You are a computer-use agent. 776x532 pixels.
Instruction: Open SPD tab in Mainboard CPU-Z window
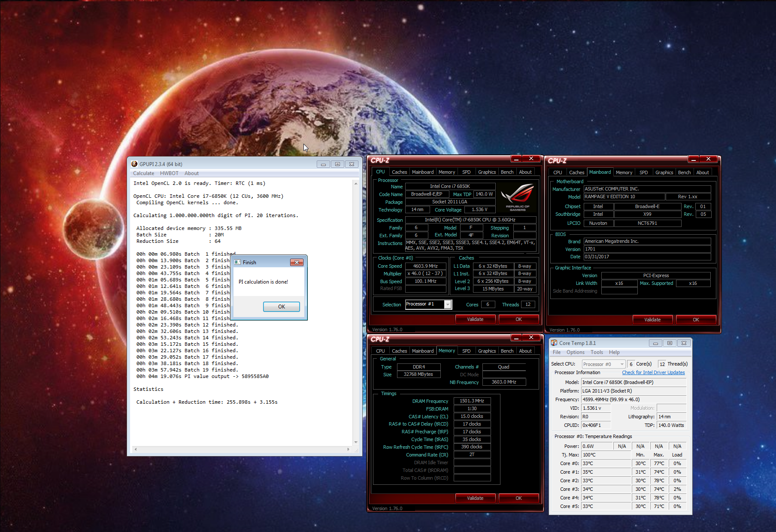pos(644,172)
